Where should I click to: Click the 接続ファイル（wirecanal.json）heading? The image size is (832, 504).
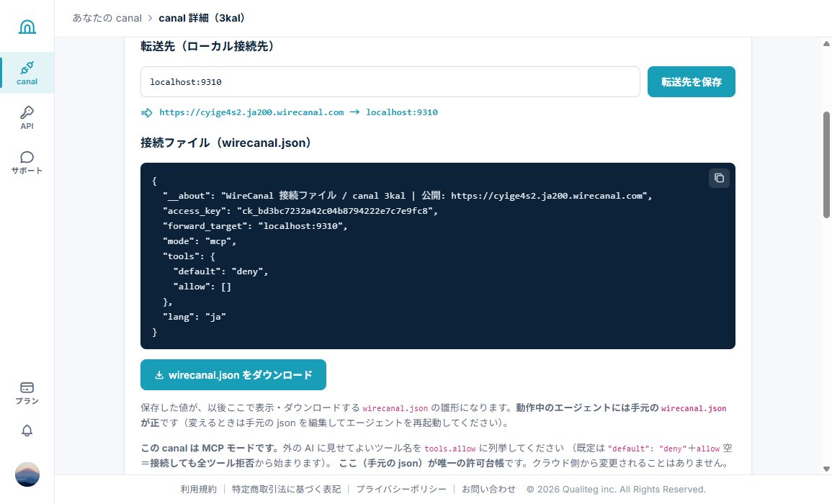pyautogui.click(x=226, y=143)
